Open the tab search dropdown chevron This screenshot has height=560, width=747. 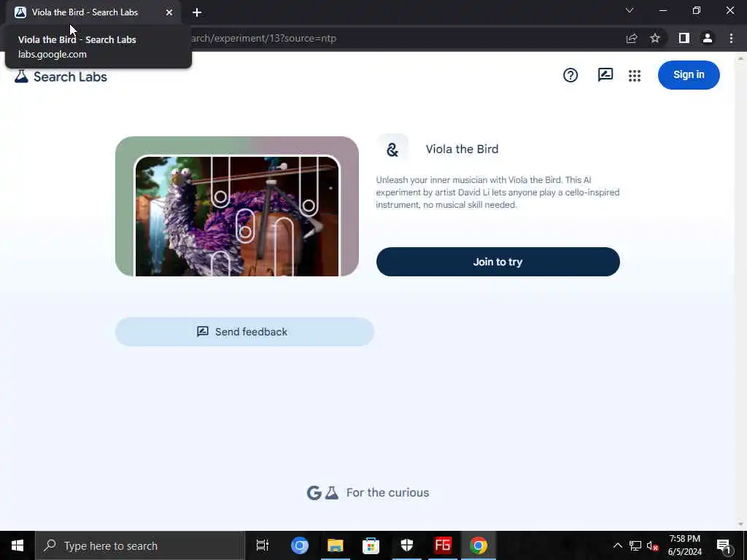(x=630, y=10)
